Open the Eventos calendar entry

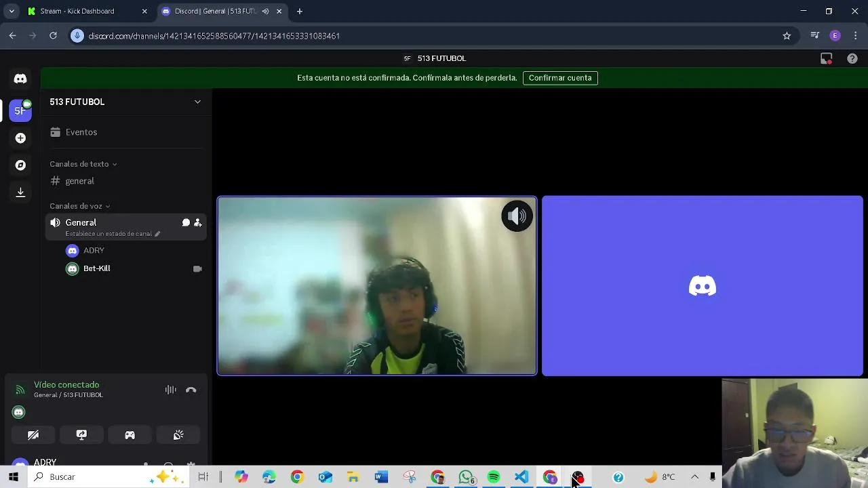pyautogui.click(x=126, y=132)
